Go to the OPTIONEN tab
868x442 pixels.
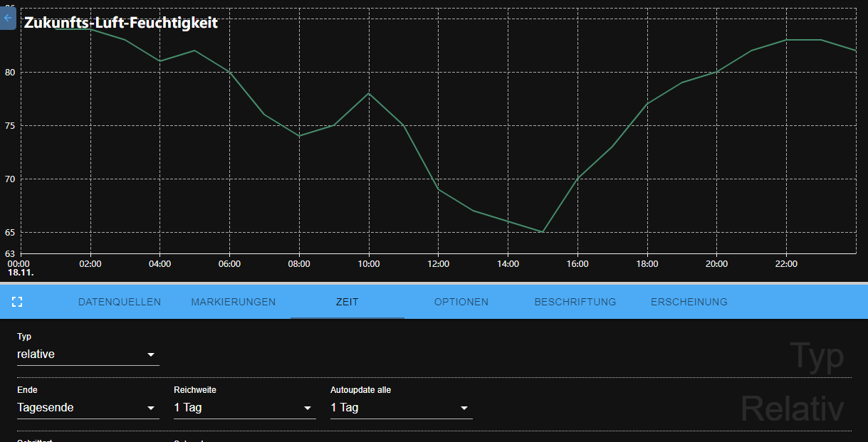(461, 302)
